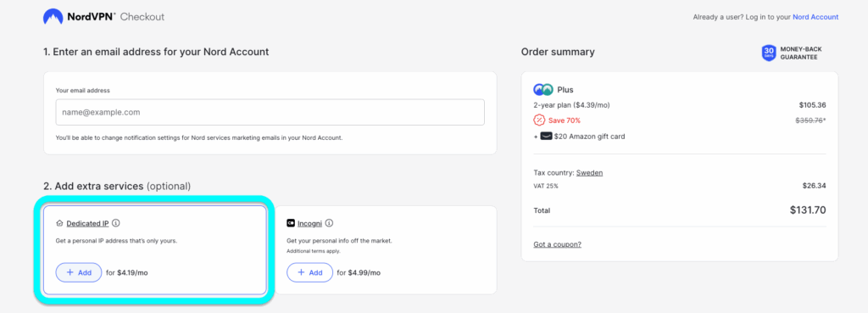Add Incogni for $4.99/mo
This screenshot has height=313, width=868.
point(309,272)
